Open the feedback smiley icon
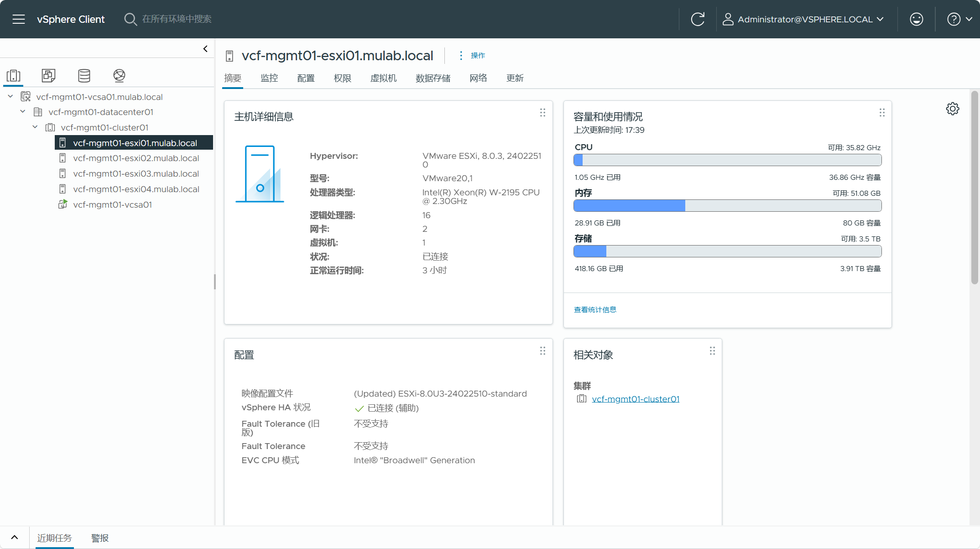Screen dimensions: 980x549 916,19
